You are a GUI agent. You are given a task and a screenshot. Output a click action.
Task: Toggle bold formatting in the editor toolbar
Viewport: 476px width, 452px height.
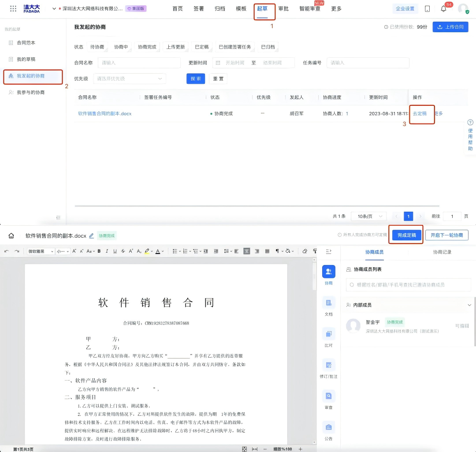[x=99, y=251]
